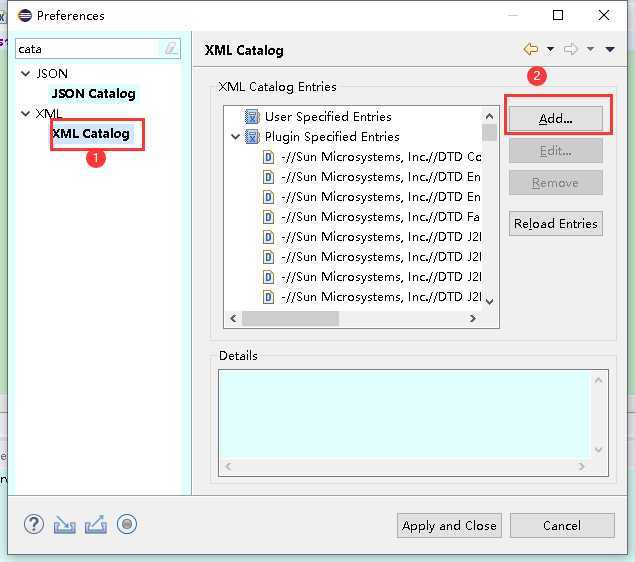Select XML Catalog in the preferences tree

[x=91, y=133]
